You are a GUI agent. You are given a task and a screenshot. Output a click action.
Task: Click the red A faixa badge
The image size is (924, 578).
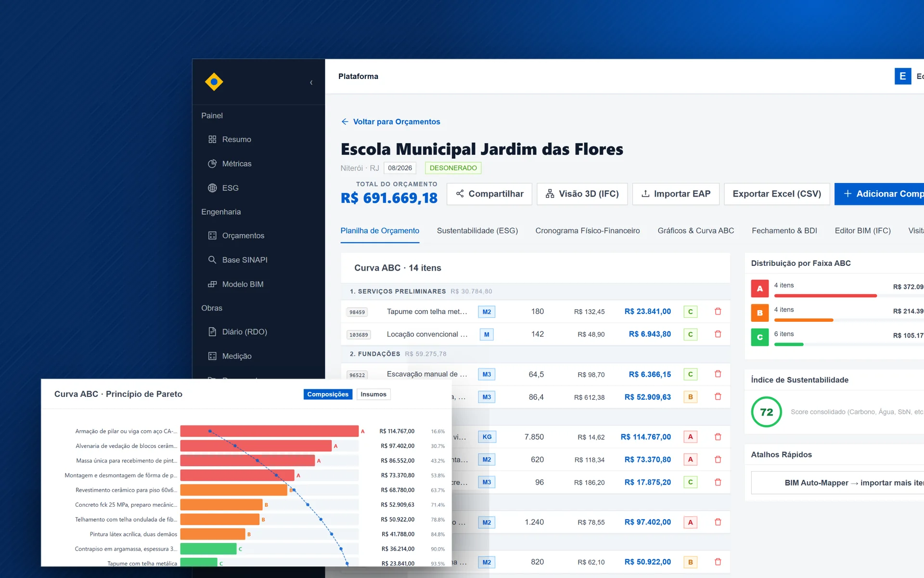point(760,289)
